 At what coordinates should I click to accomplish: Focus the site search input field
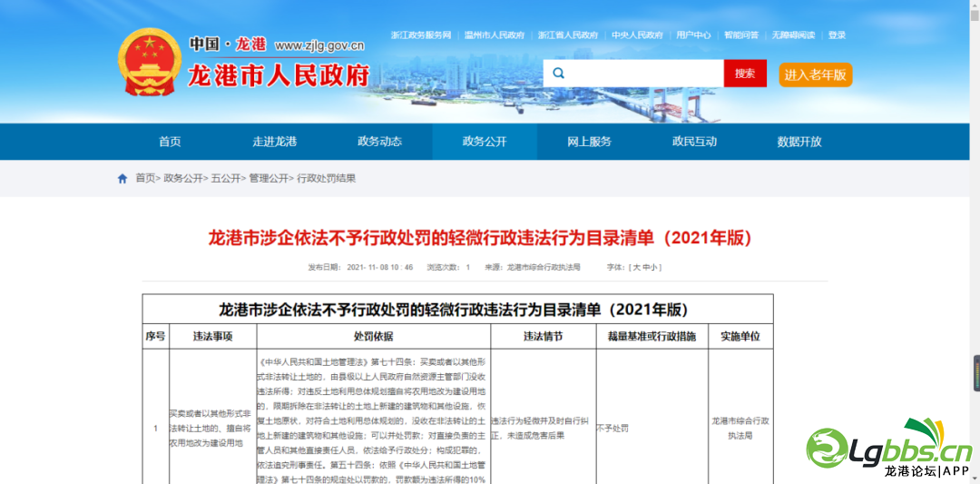click(x=633, y=74)
